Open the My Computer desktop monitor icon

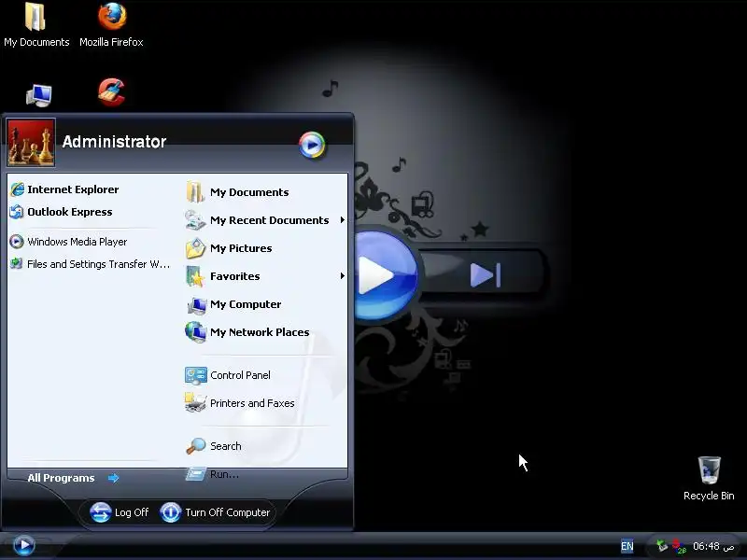click(x=38, y=95)
